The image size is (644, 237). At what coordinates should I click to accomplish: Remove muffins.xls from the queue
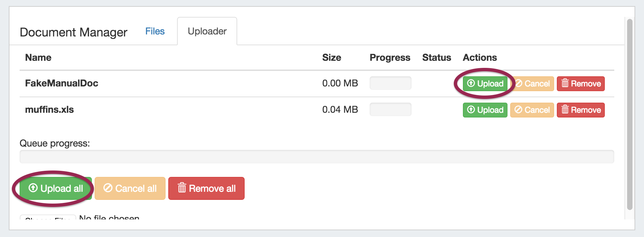[580, 110]
